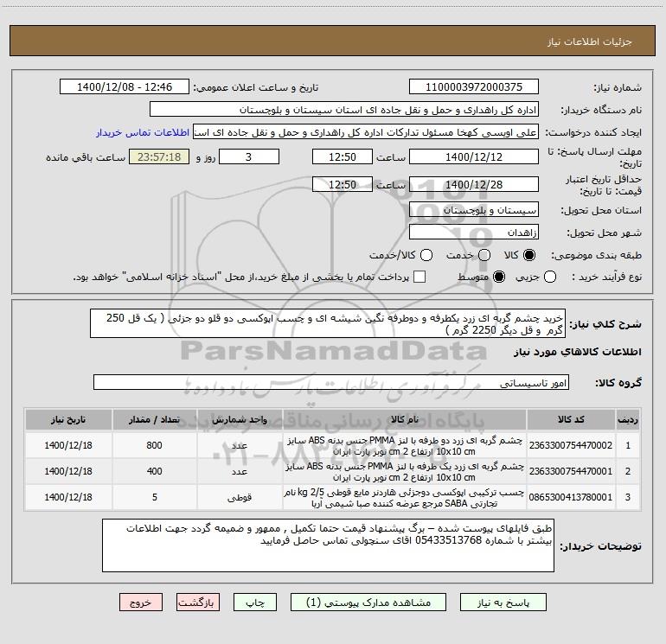Viewport: 666px width, 644px height.
Task: Click the جزئیات اطلاعات نیاز header title
Action: (x=589, y=41)
